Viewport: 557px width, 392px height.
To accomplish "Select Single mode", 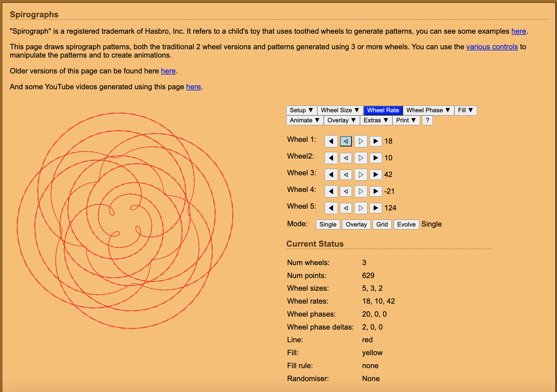I will [x=328, y=224].
